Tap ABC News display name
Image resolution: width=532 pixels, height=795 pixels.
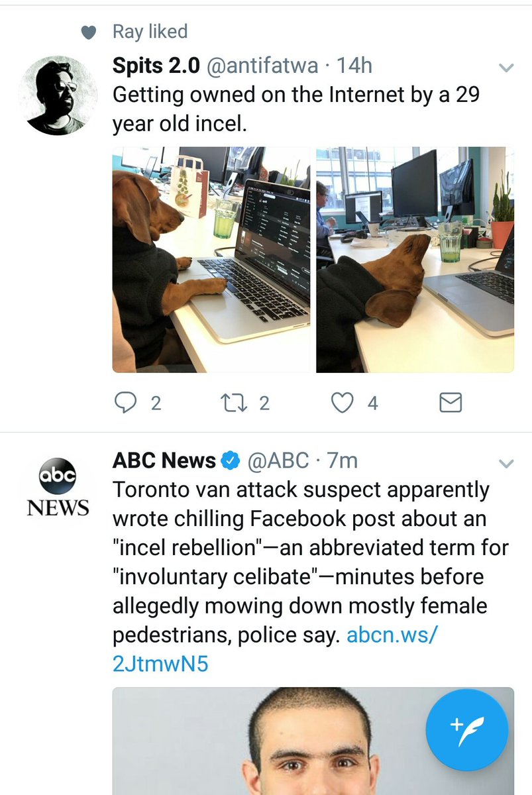tap(164, 460)
